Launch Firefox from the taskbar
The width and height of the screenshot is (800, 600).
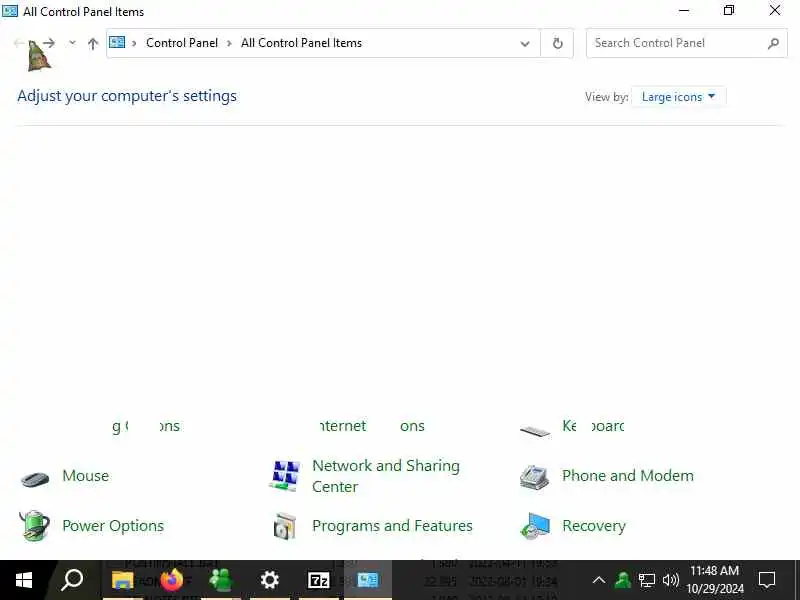171,580
